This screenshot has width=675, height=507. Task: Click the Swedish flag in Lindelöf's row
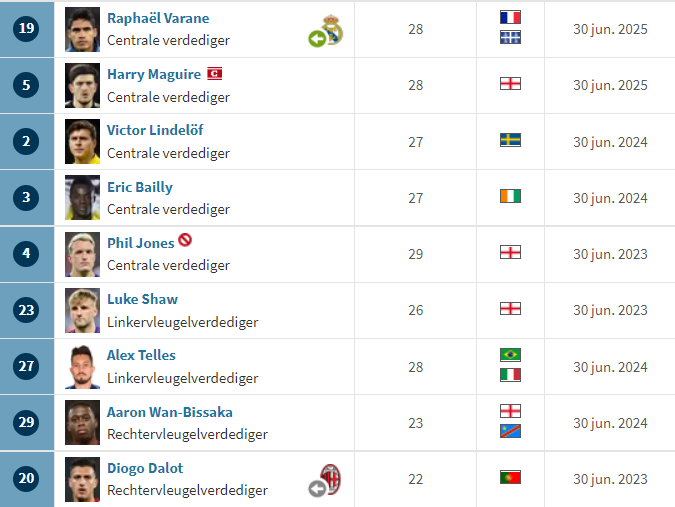click(510, 140)
